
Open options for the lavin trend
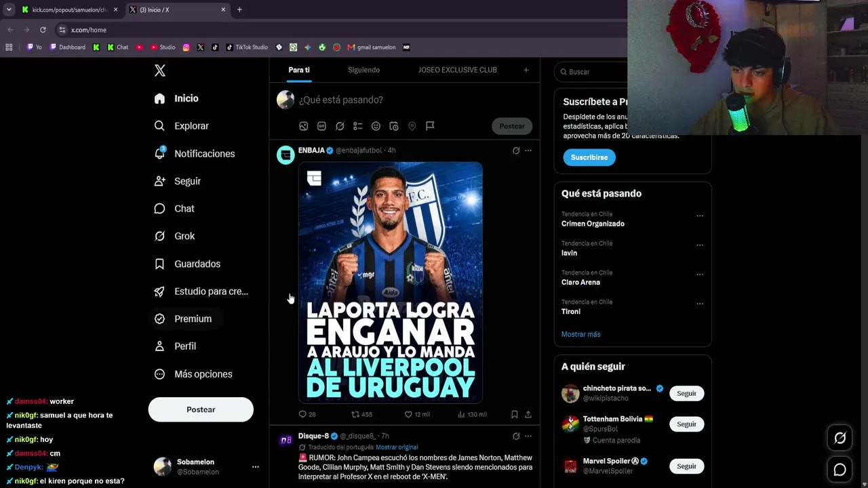700,245
